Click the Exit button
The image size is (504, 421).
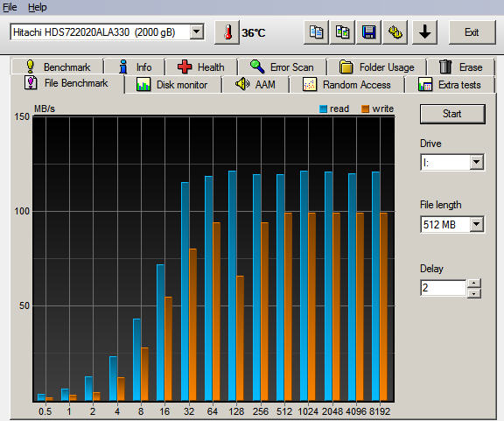point(472,32)
